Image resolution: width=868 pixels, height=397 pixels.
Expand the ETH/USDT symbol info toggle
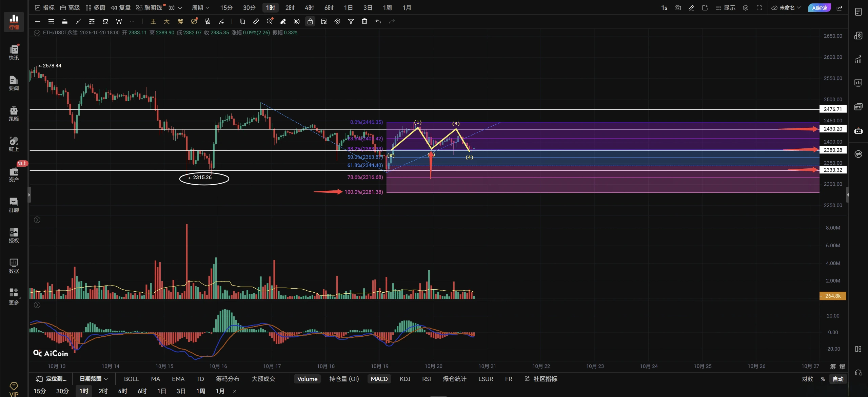coord(37,33)
